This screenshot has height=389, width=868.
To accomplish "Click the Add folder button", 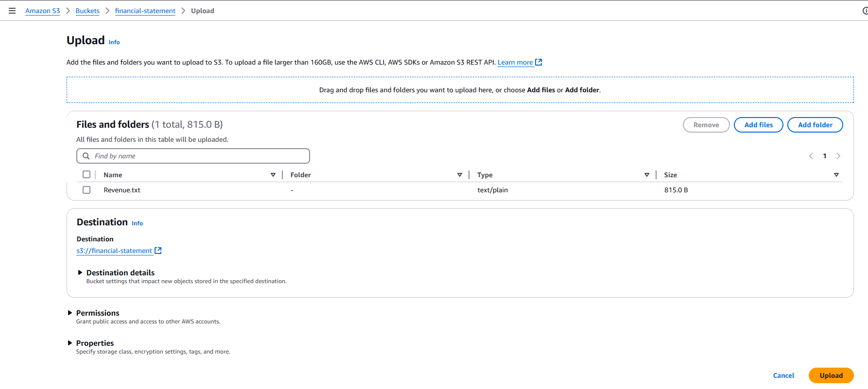I will pos(815,125).
